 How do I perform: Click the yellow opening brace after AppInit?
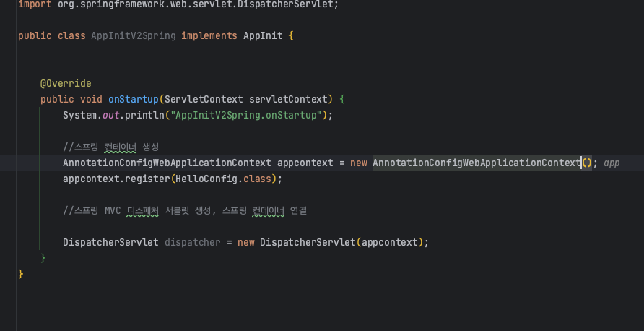coord(291,35)
